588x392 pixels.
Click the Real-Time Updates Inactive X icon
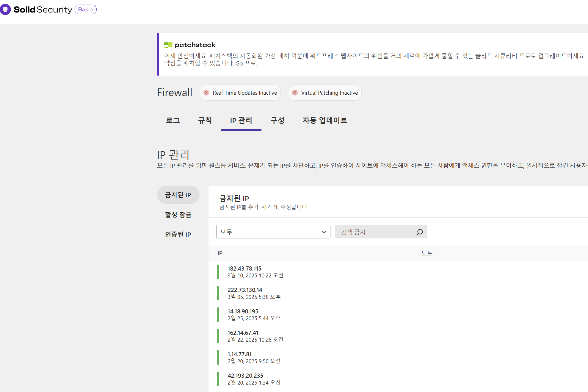[x=206, y=93]
